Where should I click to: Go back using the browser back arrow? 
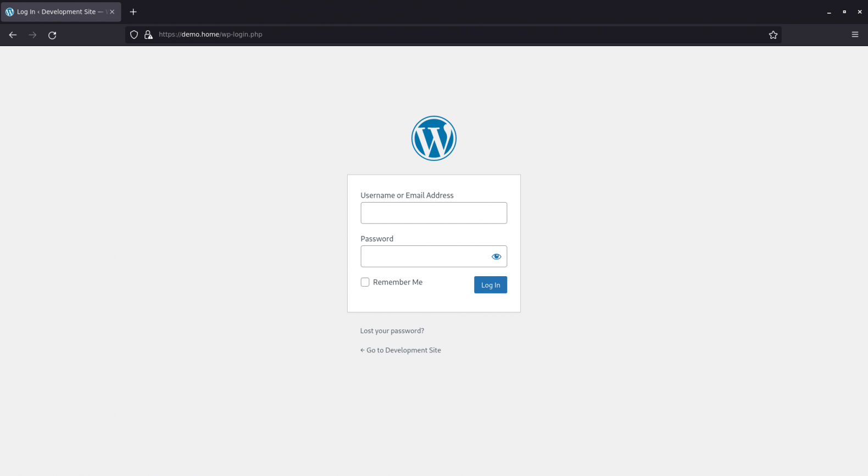[x=13, y=35]
